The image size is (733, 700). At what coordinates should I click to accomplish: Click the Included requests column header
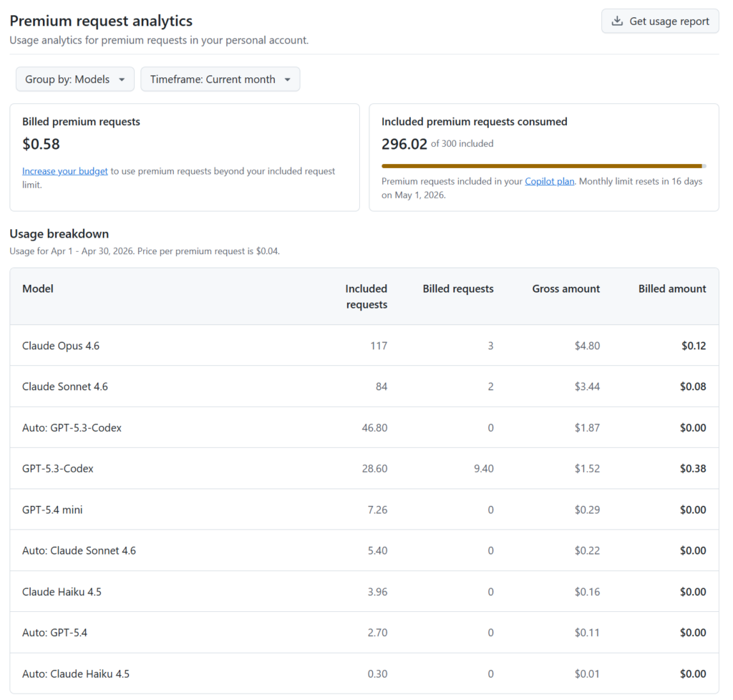tap(366, 296)
